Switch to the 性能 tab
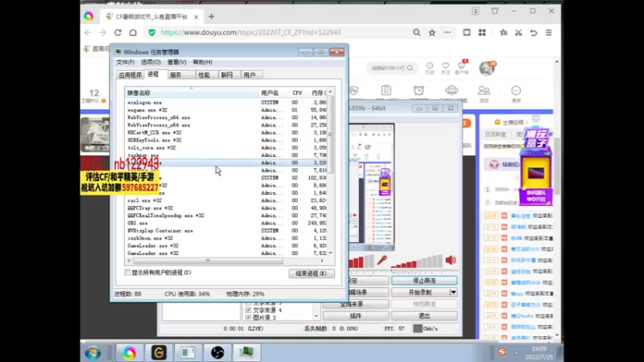 207,75
